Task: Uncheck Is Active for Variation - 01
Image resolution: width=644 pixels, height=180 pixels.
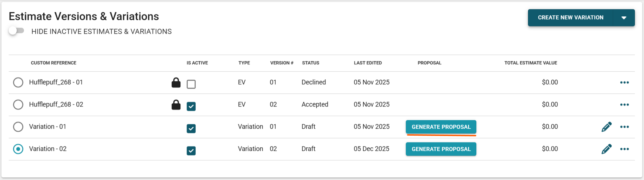Action: 191,128
